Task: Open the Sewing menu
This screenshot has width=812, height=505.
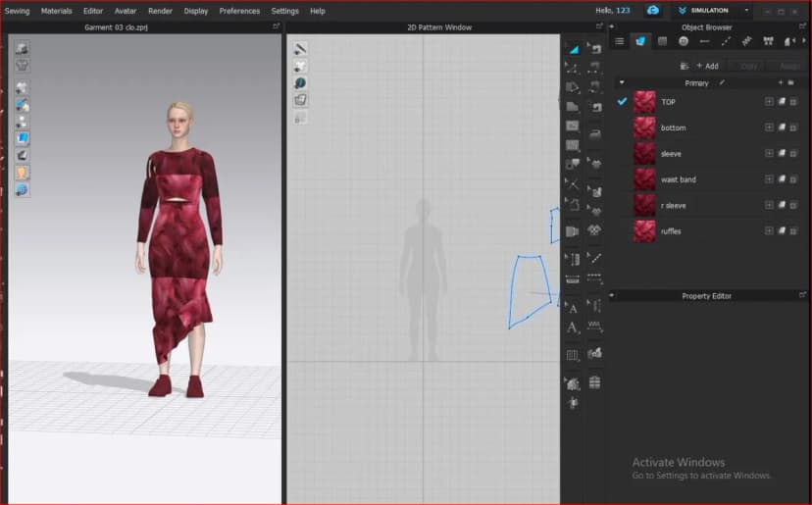Action: click(17, 11)
